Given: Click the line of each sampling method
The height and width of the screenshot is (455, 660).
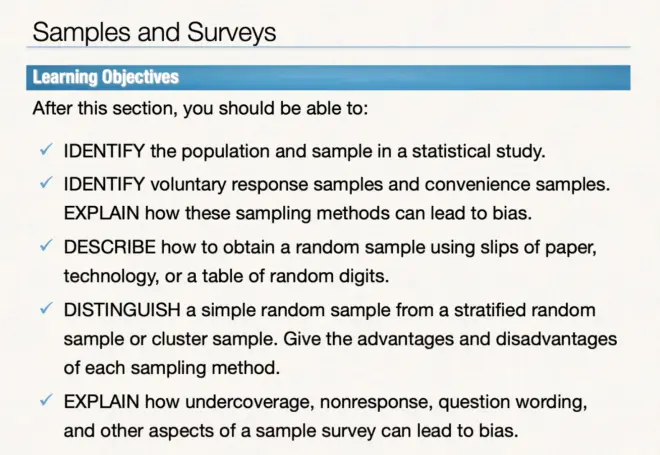Looking at the screenshot, I should click(x=172, y=368).
